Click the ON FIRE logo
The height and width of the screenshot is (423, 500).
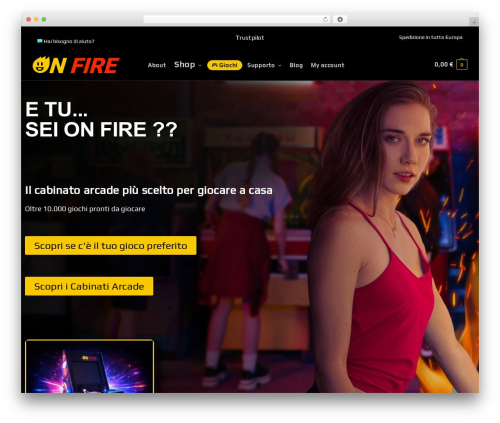76,65
